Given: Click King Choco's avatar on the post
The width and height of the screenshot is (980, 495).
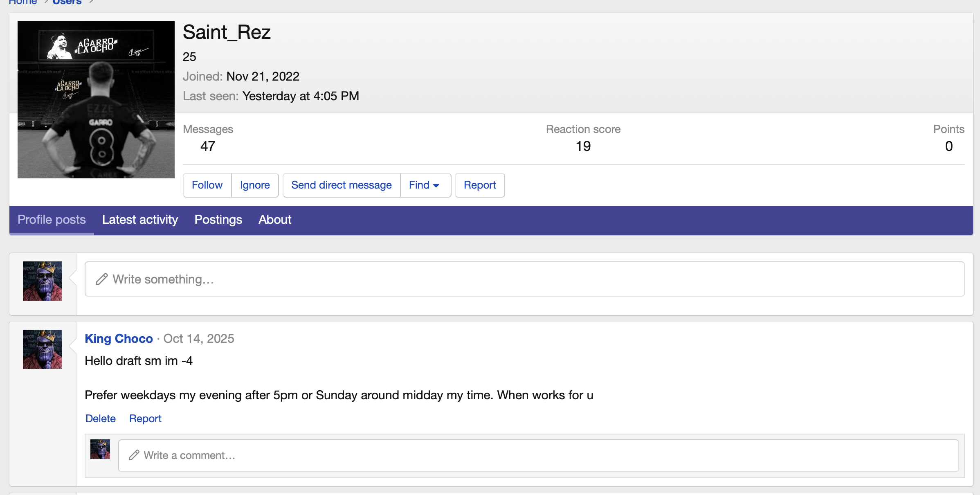Looking at the screenshot, I should [43, 349].
